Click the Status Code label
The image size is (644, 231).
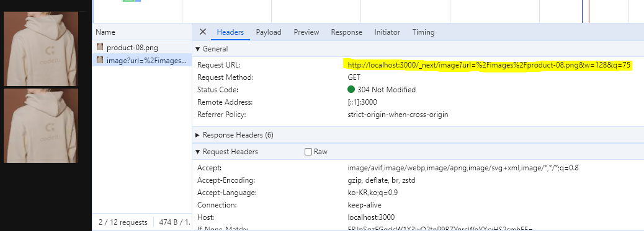pyautogui.click(x=218, y=90)
